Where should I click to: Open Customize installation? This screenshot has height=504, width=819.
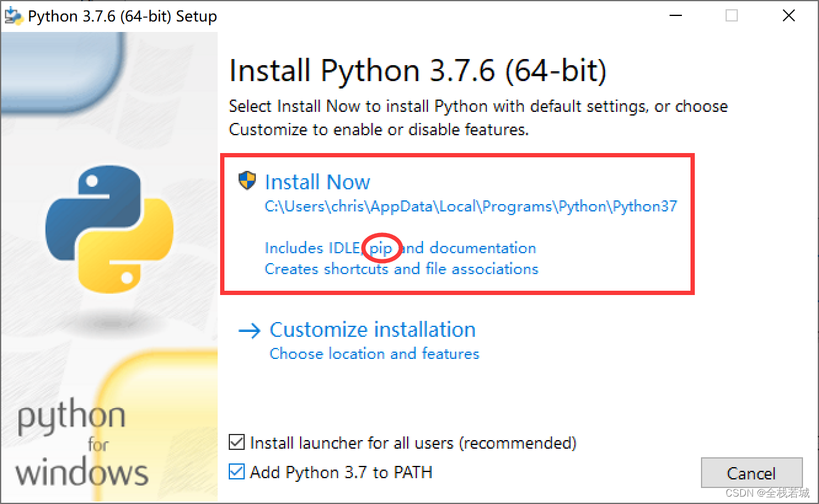coord(372,329)
